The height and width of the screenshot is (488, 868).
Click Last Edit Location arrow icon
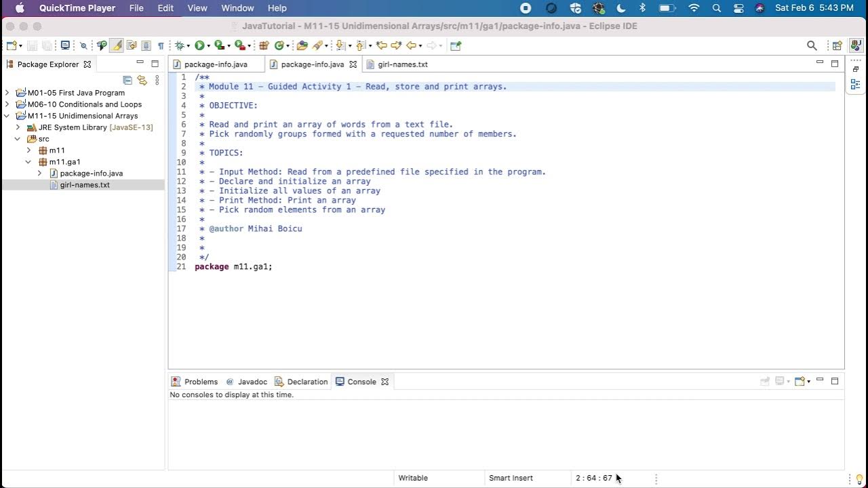pyautogui.click(x=382, y=45)
